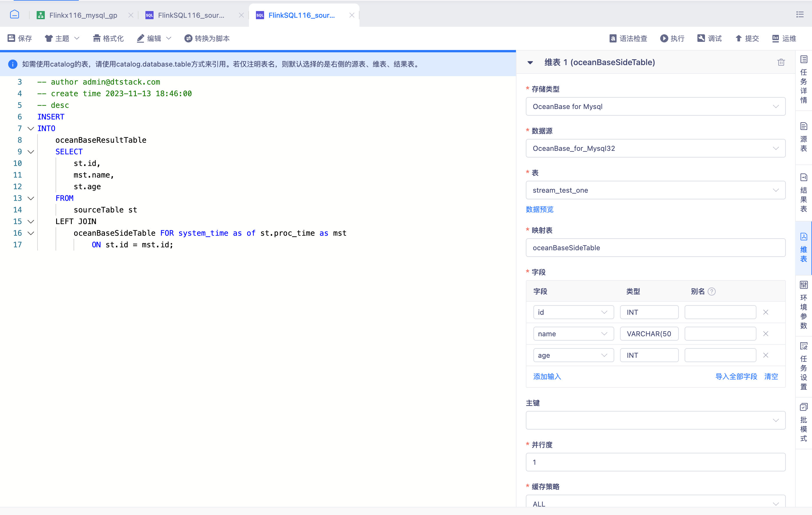812x515 pixels.
Task: Click the alias input in the name row
Action: pyautogui.click(x=720, y=334)
